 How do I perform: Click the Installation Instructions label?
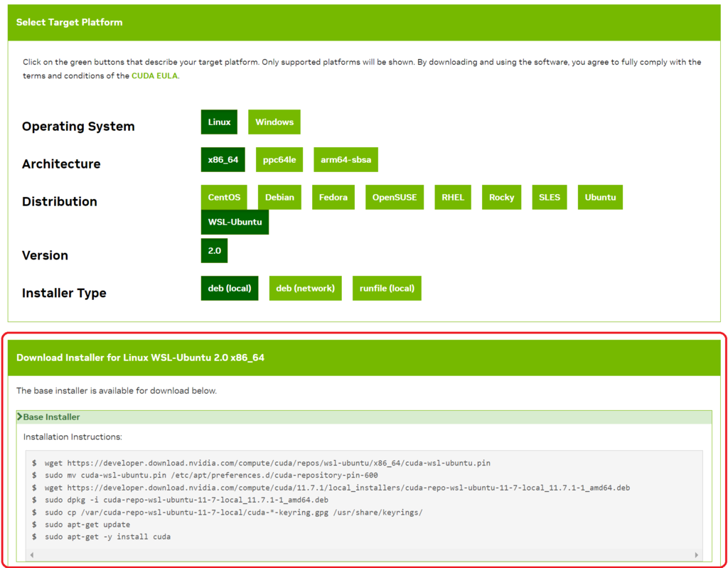point(73,437)
